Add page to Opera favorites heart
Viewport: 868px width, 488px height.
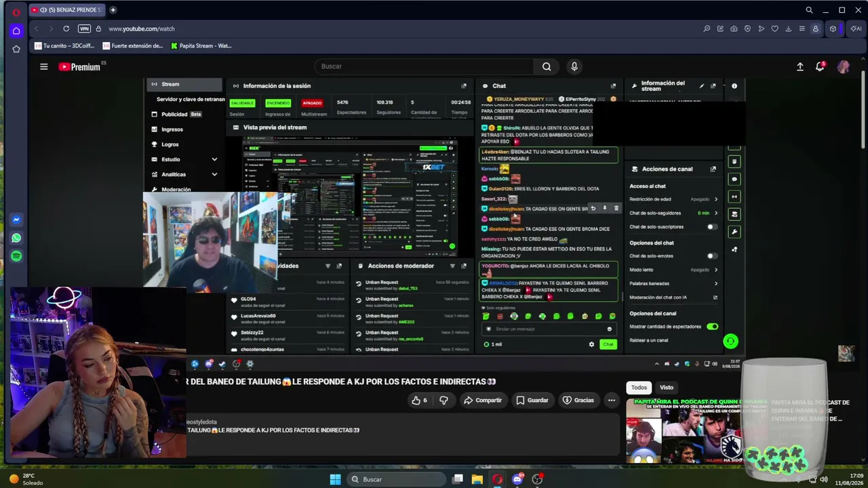coord(774,28)
